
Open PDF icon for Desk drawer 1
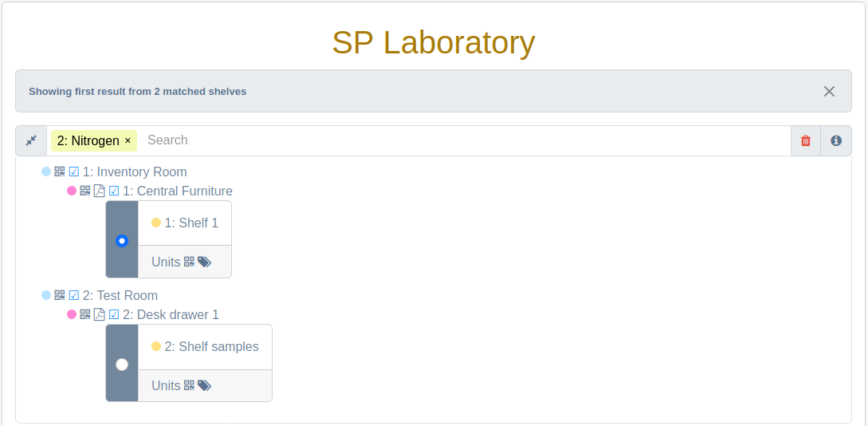(99, 314)
